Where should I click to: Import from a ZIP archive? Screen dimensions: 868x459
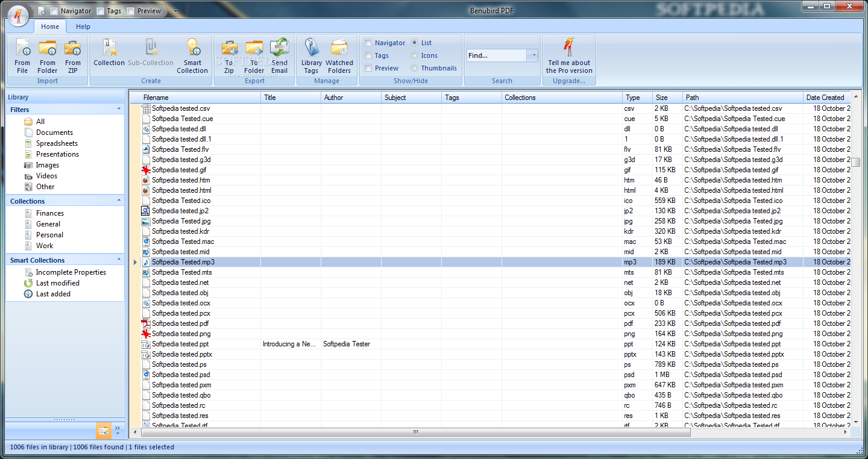73,56
